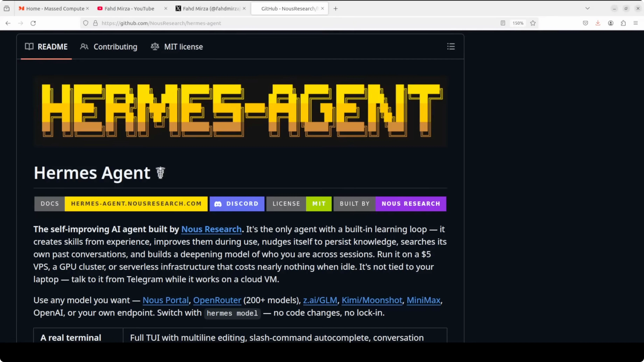Screen dimensions: 644x362
Task: Open the Firefox downloads arrow icon
Action: pyautogui.click(x=598, y=23)
